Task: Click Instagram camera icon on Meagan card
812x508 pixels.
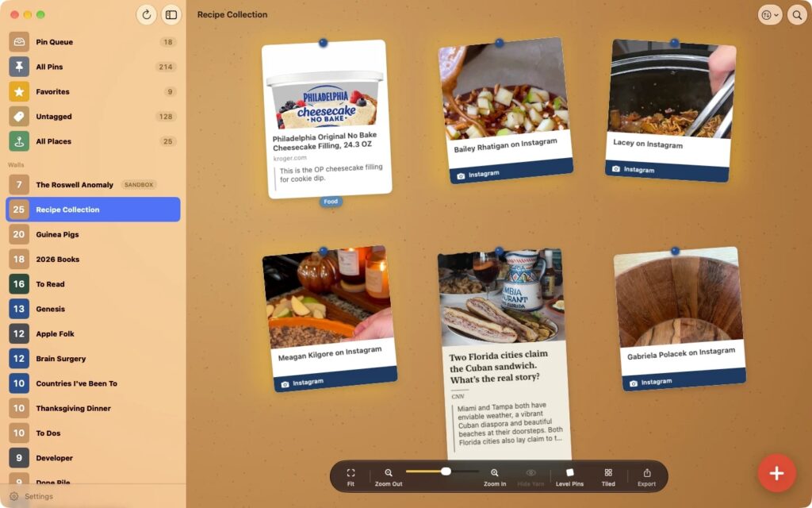Action: 285,385
